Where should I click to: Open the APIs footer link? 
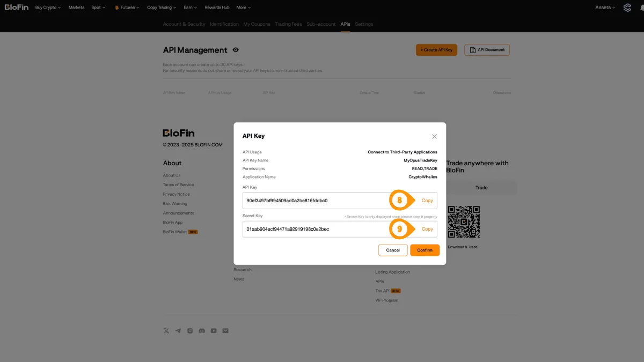click(379, 281)
